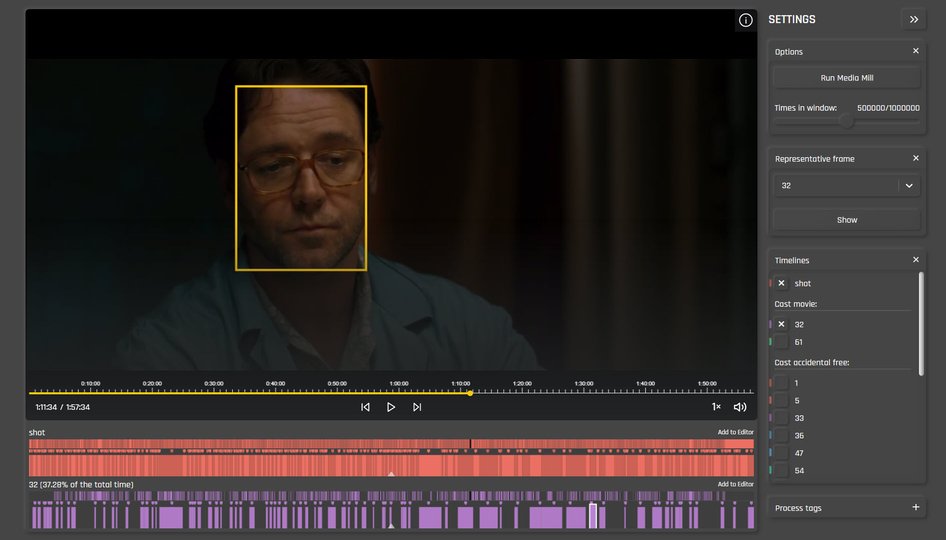Enable cast accidental free 1 checkbox
This screenshot has height=540, width=946.
[x=781, y=383]
